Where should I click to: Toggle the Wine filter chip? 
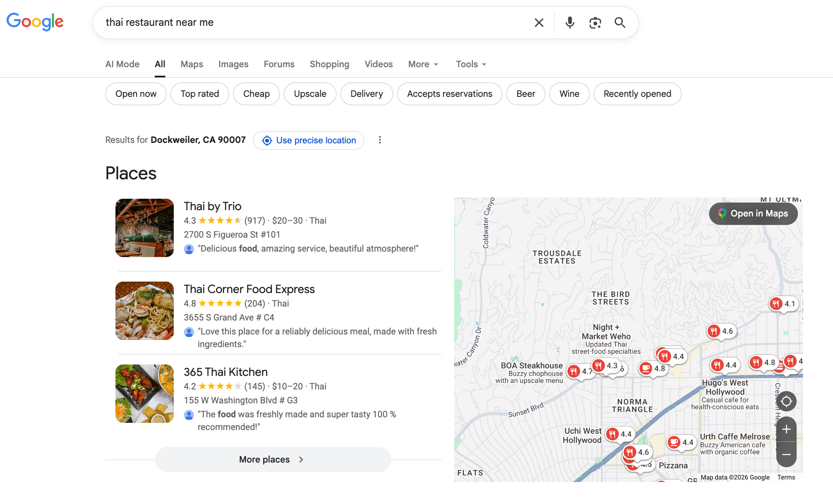tap(569, 94)
